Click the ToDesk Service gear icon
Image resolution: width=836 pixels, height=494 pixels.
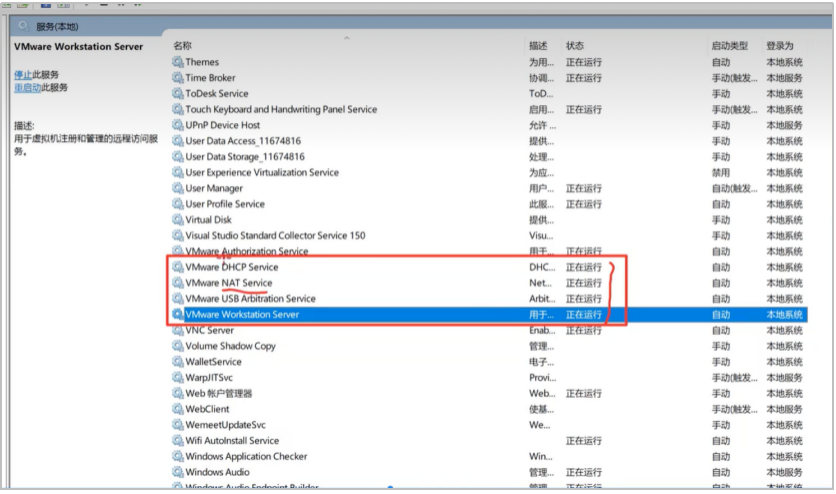178,94
